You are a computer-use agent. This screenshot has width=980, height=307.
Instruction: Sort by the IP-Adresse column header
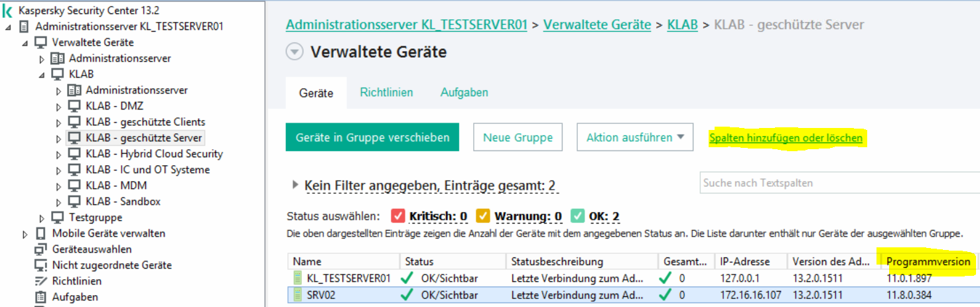[751, 261]
